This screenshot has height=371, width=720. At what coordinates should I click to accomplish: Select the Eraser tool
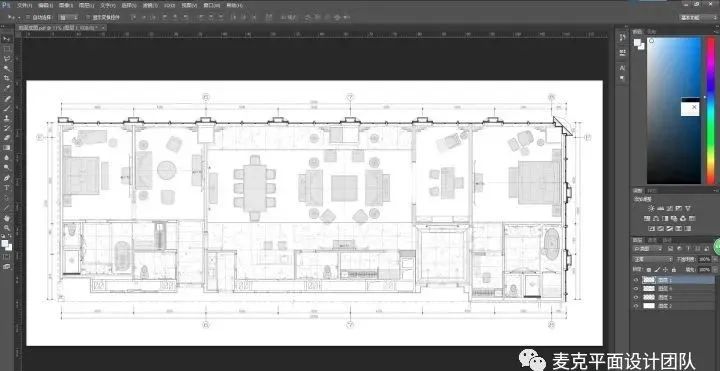point(6,137)
